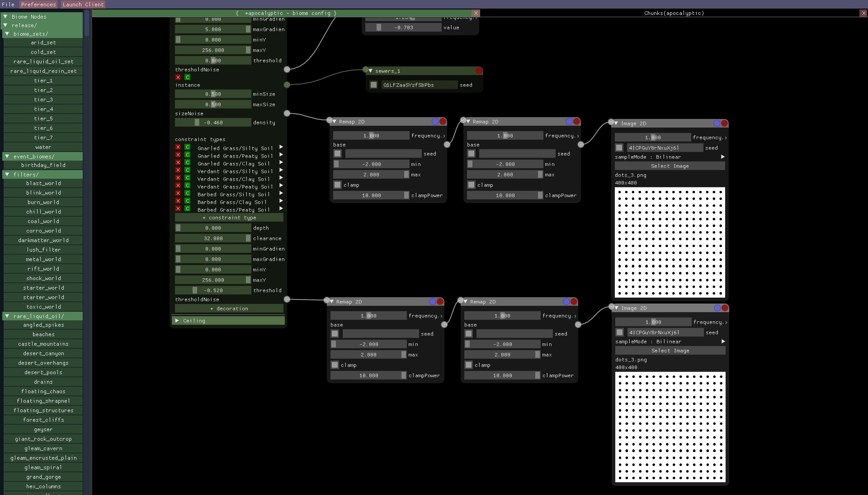Select toxic_world in biome tree
This screenshot has width=868, height=495.
coord(43,307)
